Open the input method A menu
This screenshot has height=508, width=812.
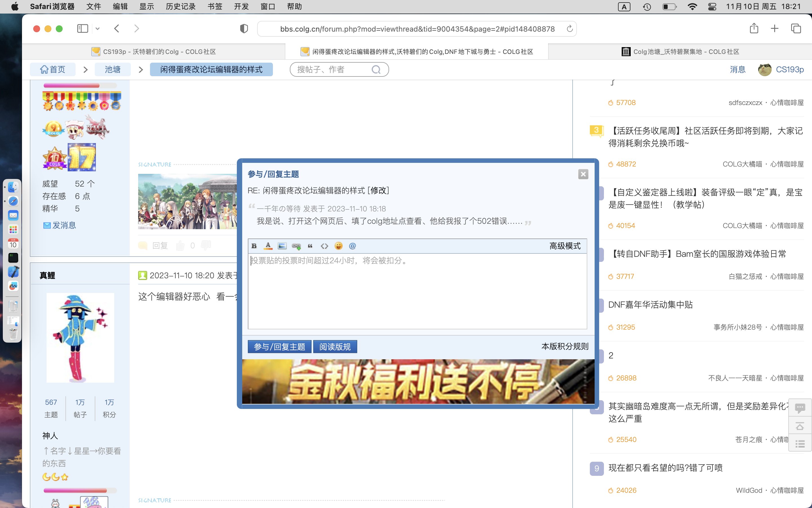point(624,7)
